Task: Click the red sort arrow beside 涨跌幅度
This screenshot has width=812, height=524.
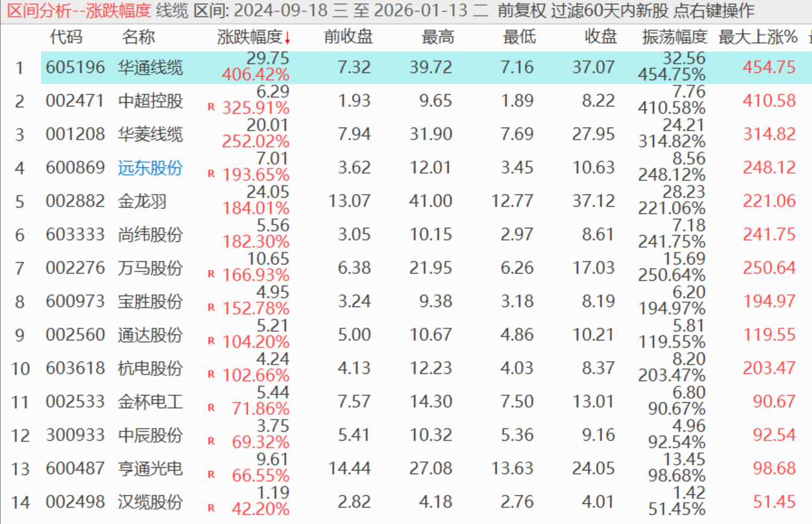Action: [288, 39]
